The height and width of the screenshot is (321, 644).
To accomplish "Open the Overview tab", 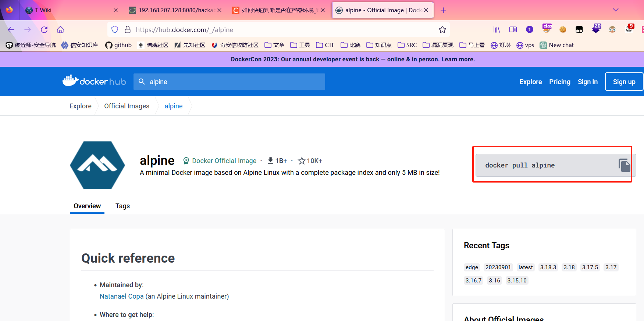I will 87,206.
